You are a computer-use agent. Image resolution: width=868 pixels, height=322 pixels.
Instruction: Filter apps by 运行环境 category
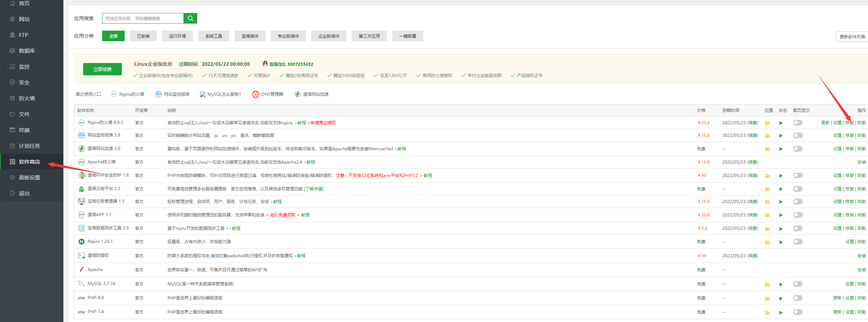coord(177,36)
